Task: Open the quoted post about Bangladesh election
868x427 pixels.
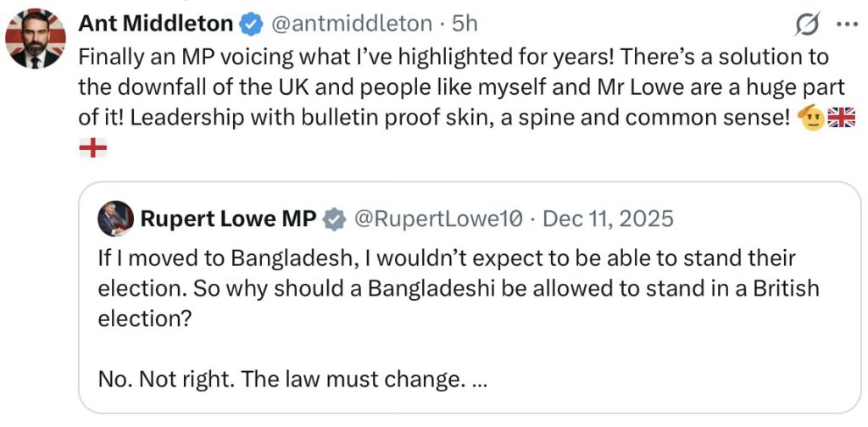Action: coord(458,288)
